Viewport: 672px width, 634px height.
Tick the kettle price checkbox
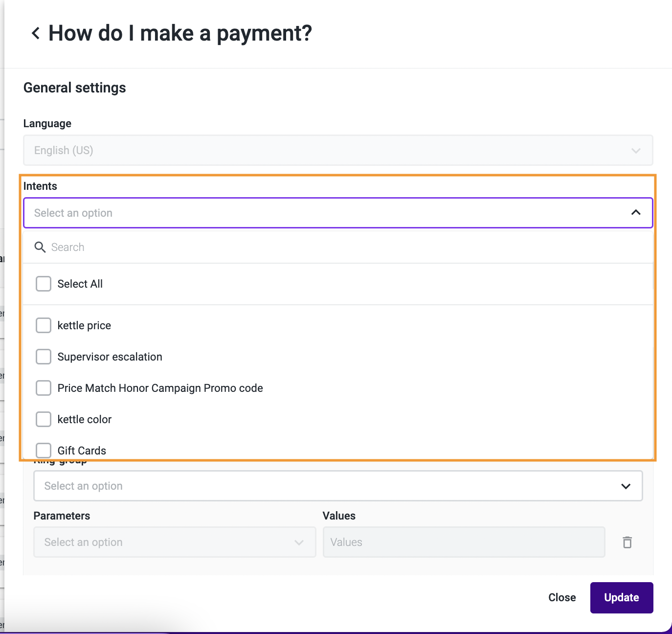click(x=44, y=325)
